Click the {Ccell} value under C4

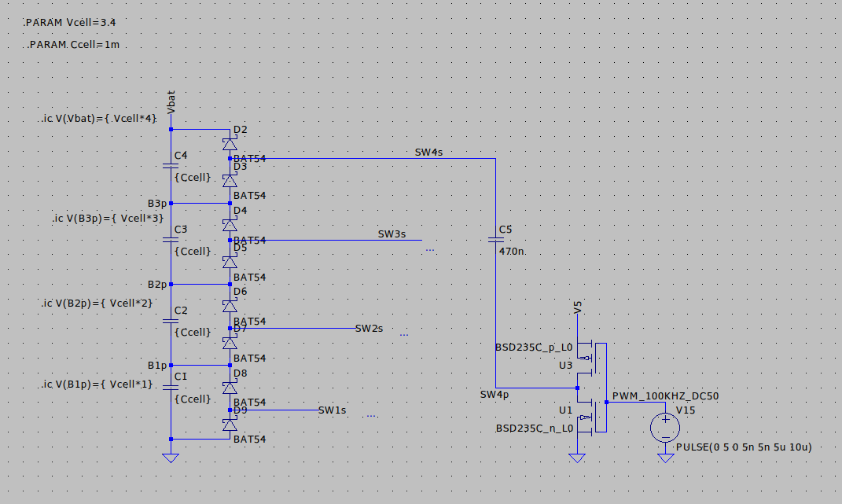pos(193,178)
